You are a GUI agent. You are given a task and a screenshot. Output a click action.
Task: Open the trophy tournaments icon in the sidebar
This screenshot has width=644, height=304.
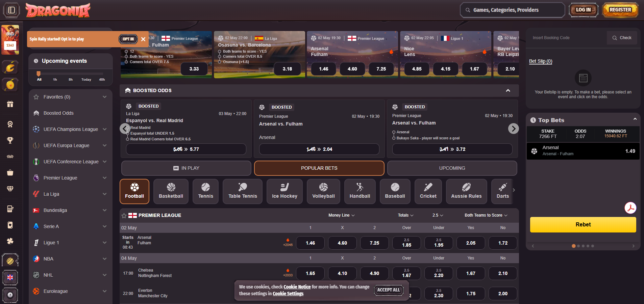pos(10,140)
